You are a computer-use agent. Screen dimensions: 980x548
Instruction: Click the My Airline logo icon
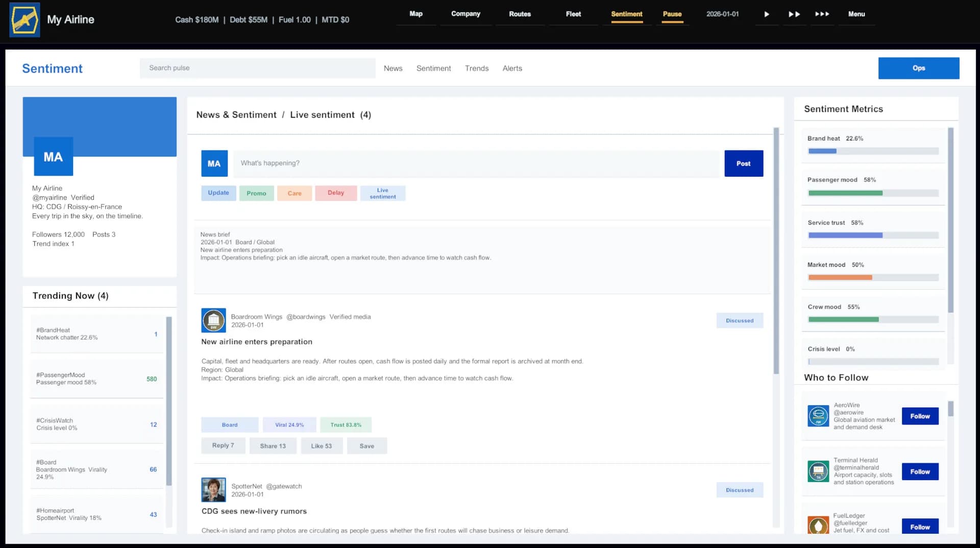24,20
